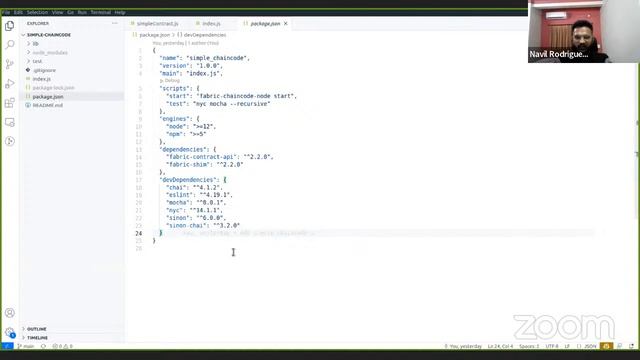Open the Remote Explorer view
Image resolution: width=640 pixels, height=360 pixels.
(10, 122)
